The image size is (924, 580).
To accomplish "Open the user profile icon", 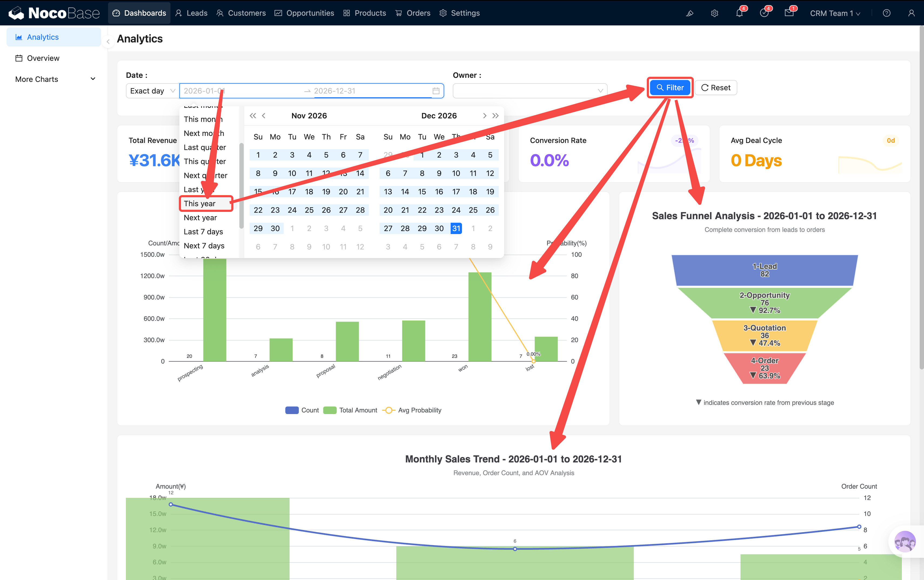I will pos(911,13).
